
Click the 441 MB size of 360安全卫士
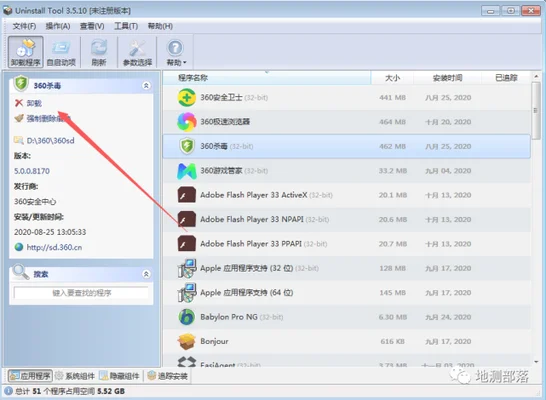tap(392, 97)
